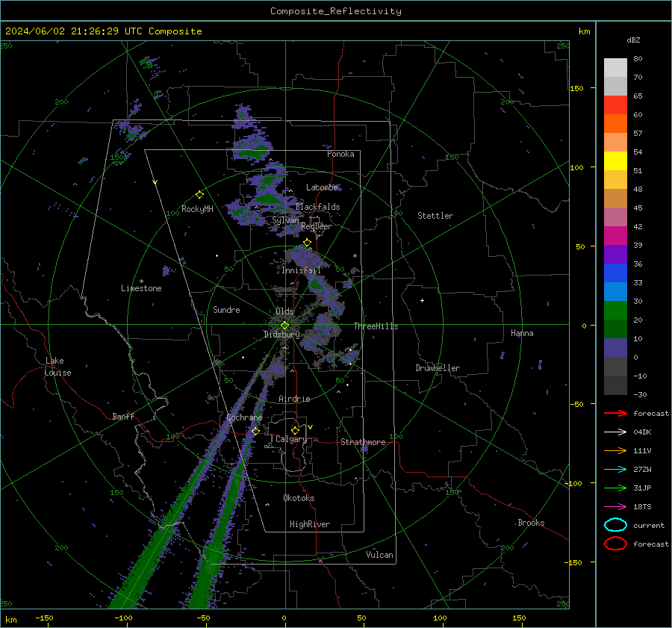Click the Okotoks city label
The width and height of the screenshot is (672, 628).
299,498
